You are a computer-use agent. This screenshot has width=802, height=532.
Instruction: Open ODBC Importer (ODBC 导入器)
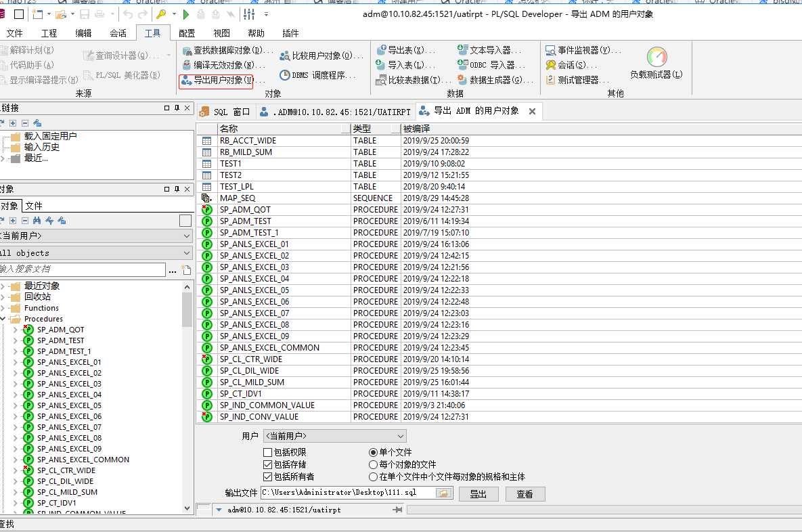click(x=491, y=65)
